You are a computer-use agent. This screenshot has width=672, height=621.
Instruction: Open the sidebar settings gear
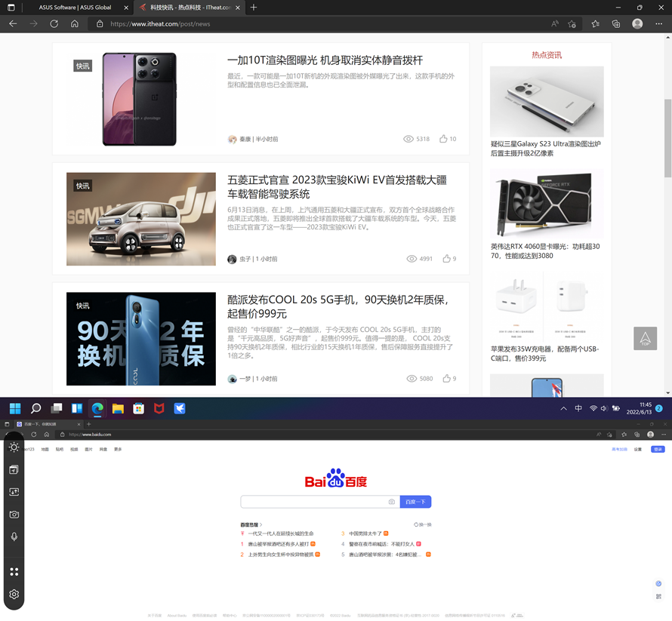coord(14,595)
